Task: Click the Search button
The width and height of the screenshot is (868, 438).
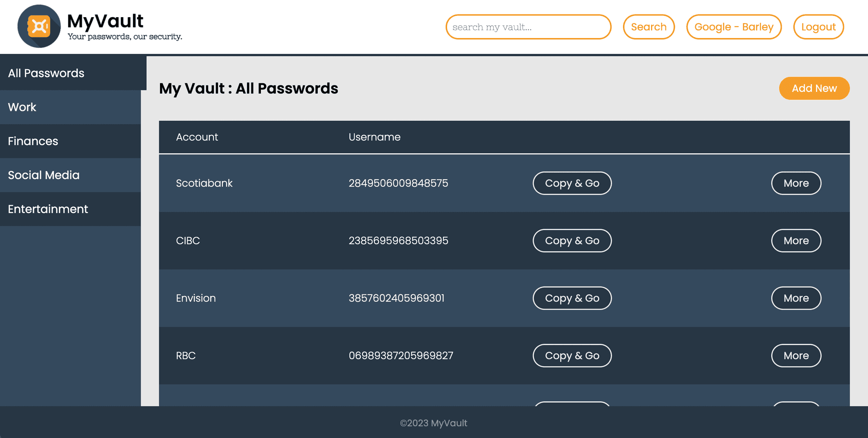Action: pos(649,27)
